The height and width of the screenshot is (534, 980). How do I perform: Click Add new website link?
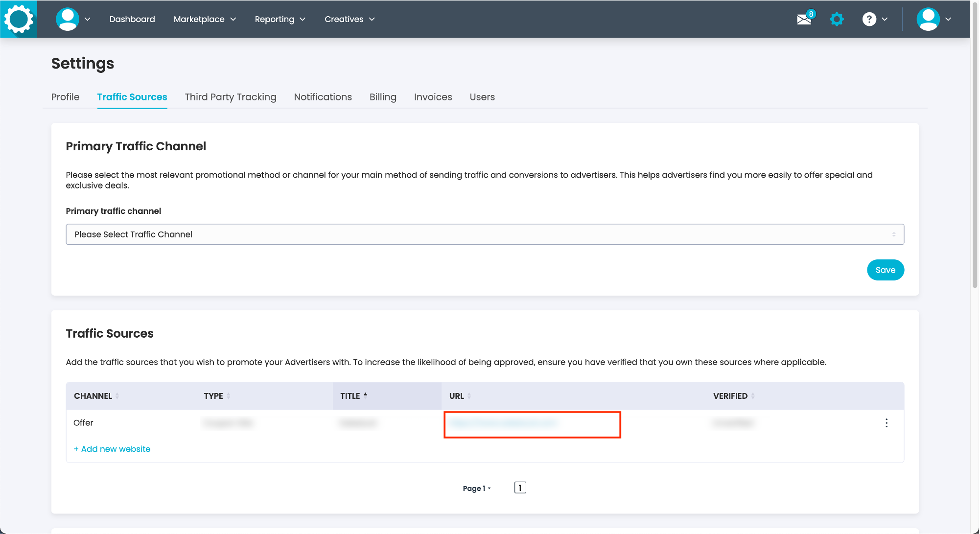tap(112, 449)
